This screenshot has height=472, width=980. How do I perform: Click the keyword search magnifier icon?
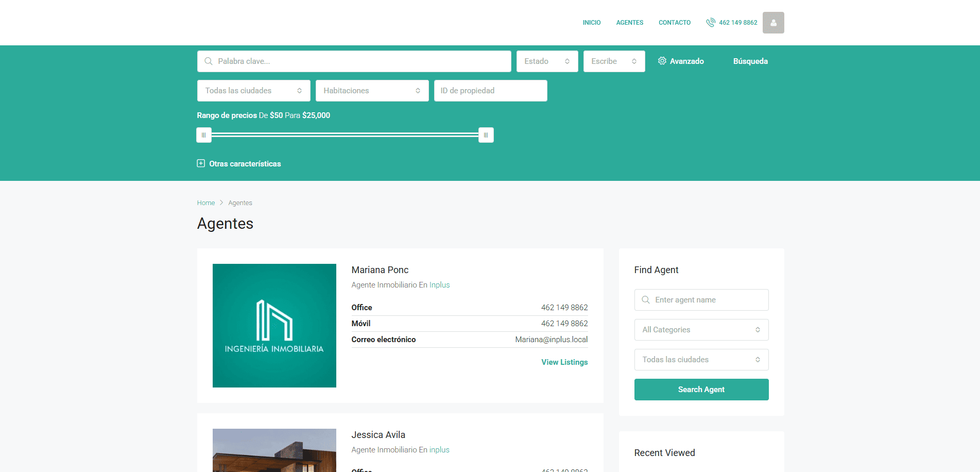coord(209,61)
